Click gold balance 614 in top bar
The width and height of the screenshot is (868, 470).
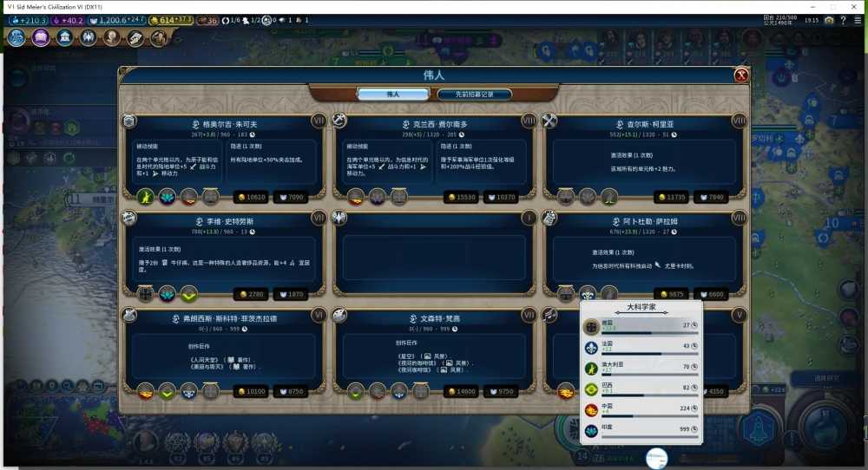(x=172, y=21)
